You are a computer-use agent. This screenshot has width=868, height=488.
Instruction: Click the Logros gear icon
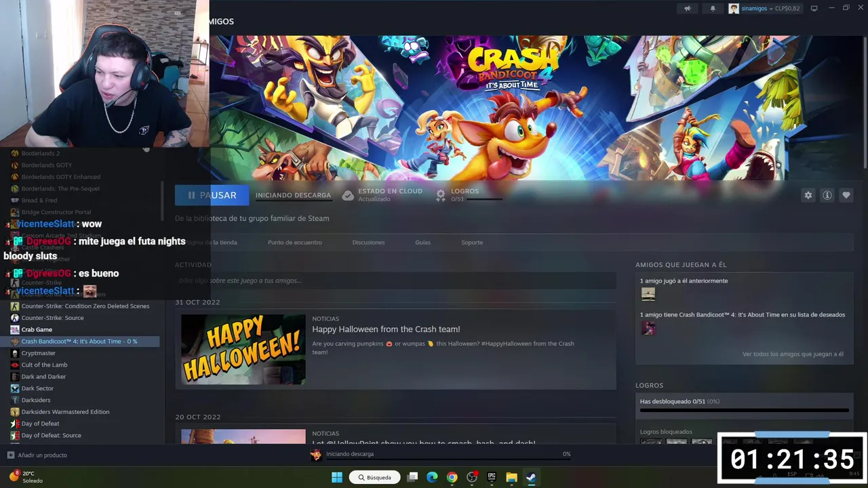pyautogui.click(x=441, y=195)
